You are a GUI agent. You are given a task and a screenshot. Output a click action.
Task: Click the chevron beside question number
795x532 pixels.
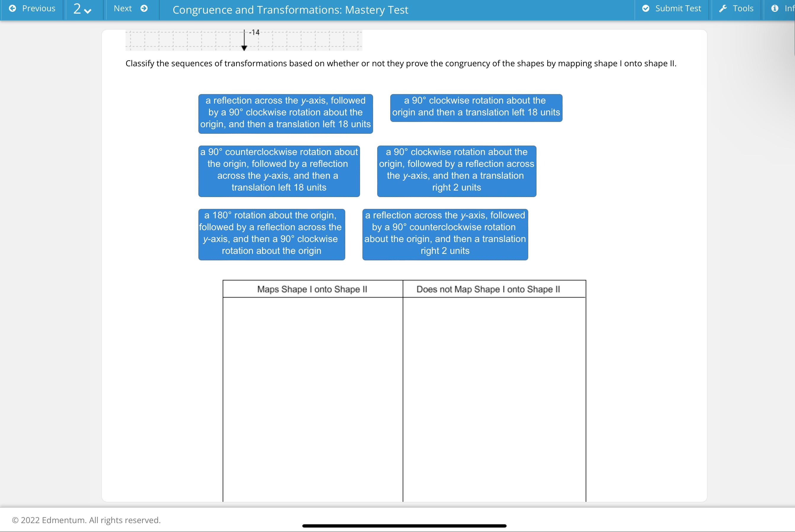pos(88,11)
